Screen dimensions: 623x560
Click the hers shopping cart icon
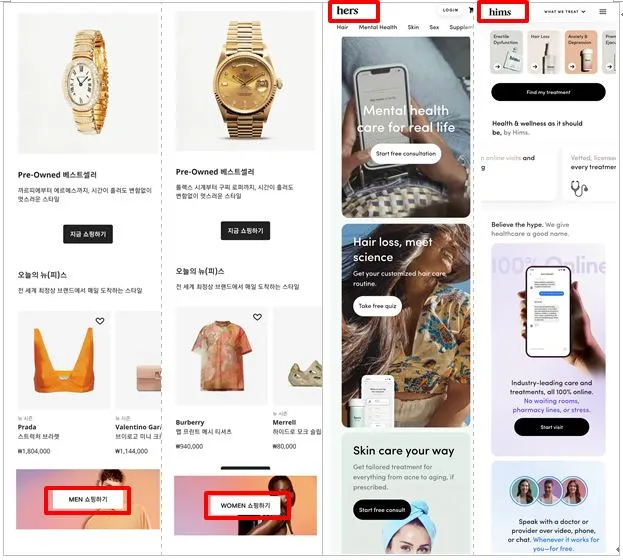pyautogui.click(x=471, y=10)
